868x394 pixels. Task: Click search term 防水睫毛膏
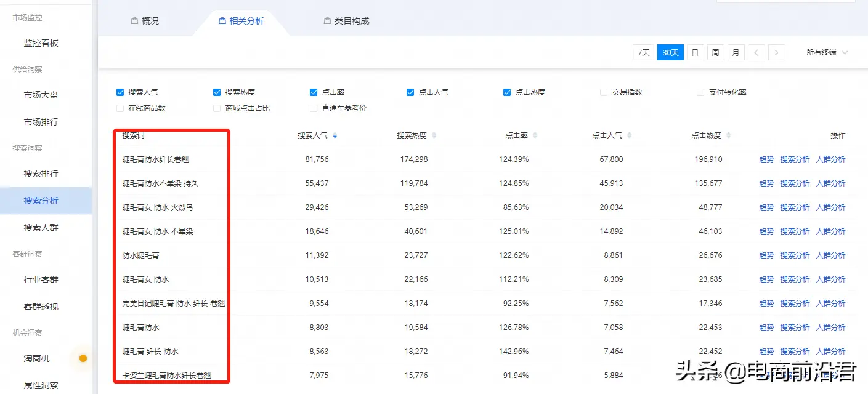(140, 255)
